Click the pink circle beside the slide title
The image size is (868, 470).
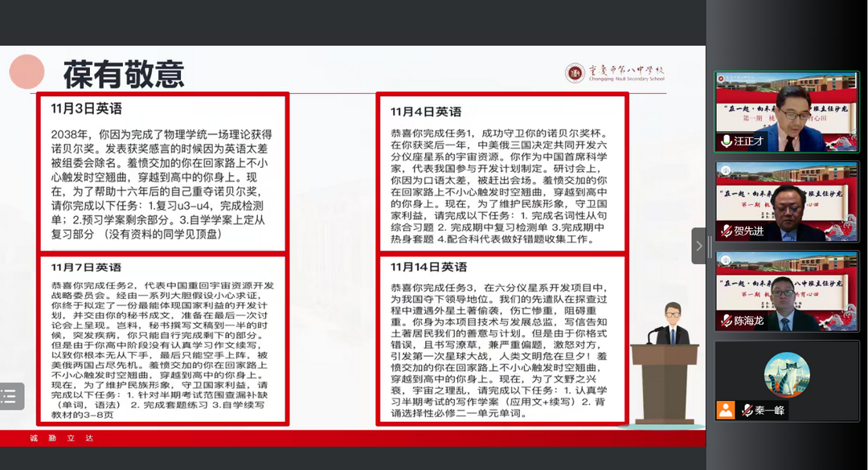[27, 72]
